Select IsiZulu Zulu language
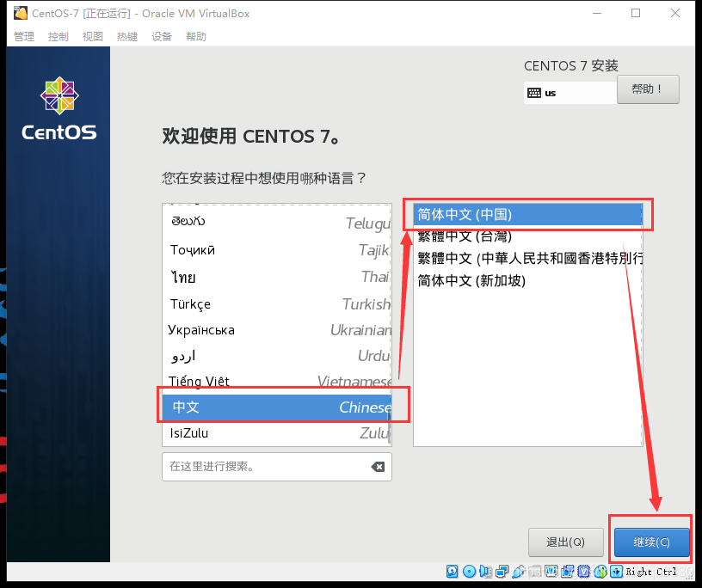This screenshot has width=702, height=588. (276, 433)
